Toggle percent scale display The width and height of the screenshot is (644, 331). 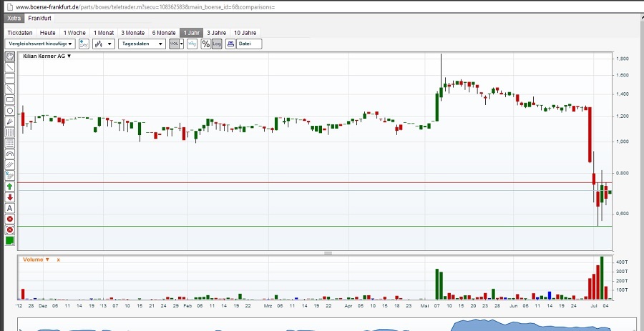click(x=206, y=44)
